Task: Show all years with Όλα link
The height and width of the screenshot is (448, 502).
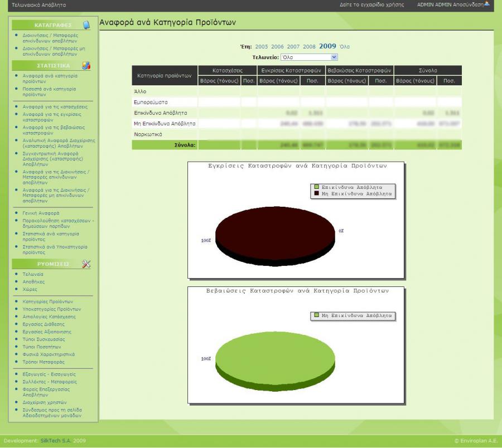Action: click(x=345, y=47)
